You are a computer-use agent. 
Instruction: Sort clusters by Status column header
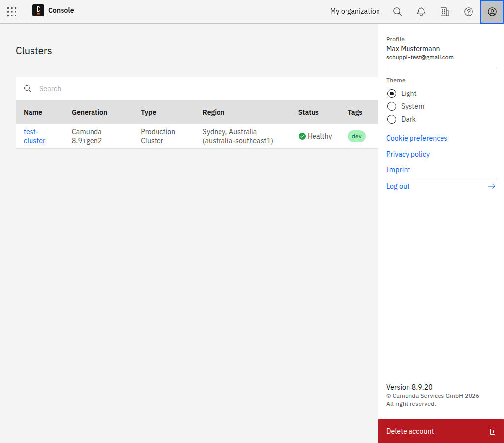(308, 112)
